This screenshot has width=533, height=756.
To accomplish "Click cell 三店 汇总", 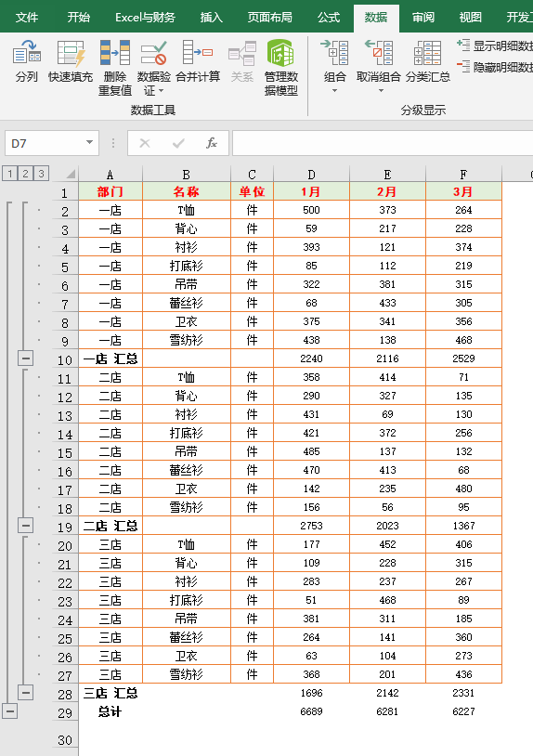I will click(x=110, y=693).
